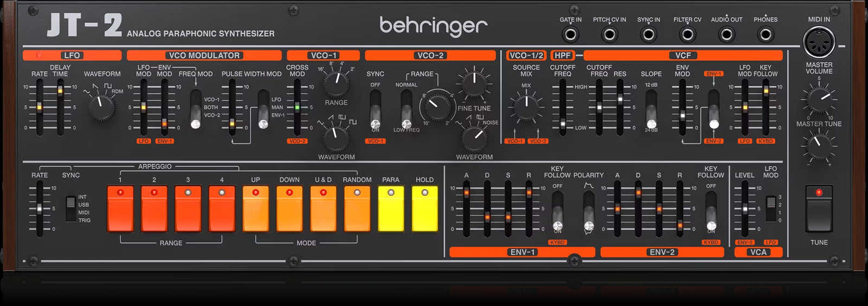Click the MIDI IN DIN connector
868x306 pixels.
(819, 42)
